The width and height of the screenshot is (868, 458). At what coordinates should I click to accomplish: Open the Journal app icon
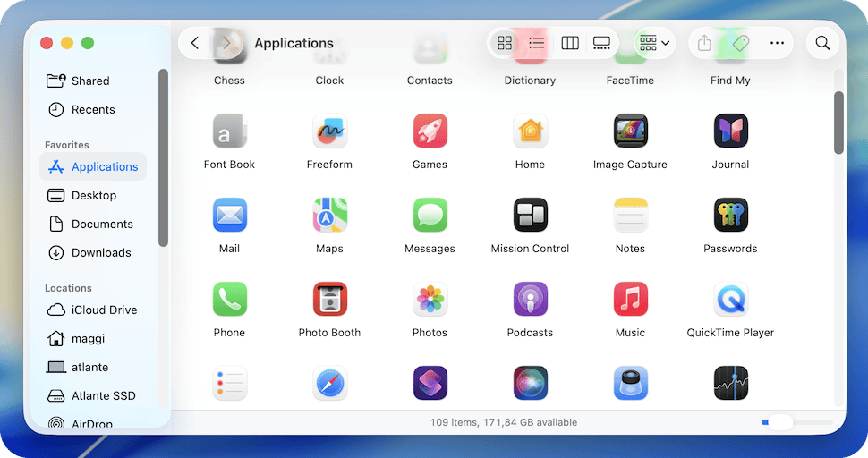730,131
